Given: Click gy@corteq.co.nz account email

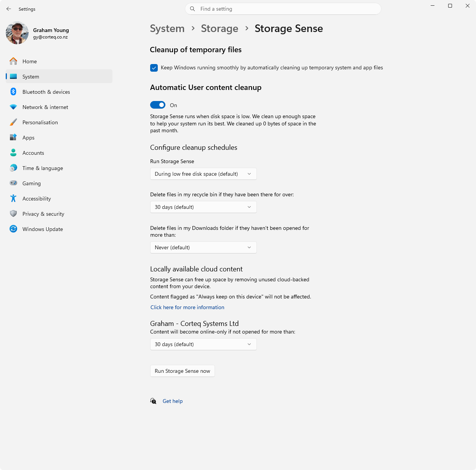Looking at the screenshot, I should [50, 37].
